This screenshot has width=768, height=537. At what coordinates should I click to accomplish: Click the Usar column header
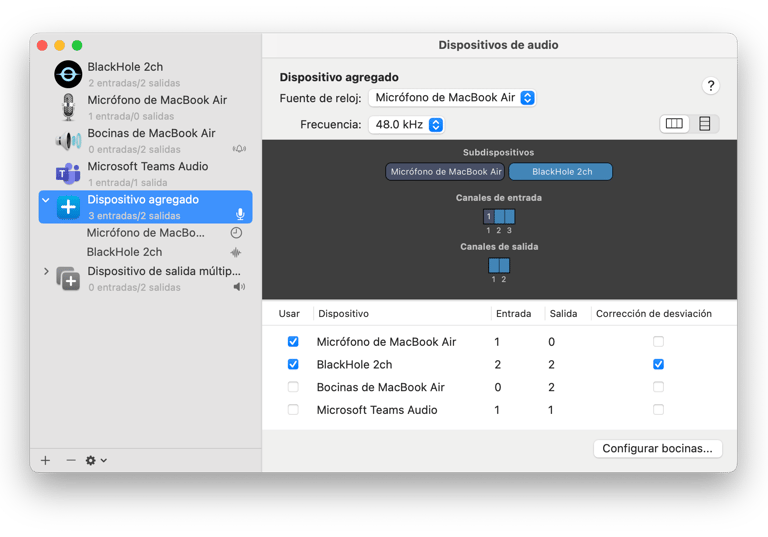tap(289, 314)
